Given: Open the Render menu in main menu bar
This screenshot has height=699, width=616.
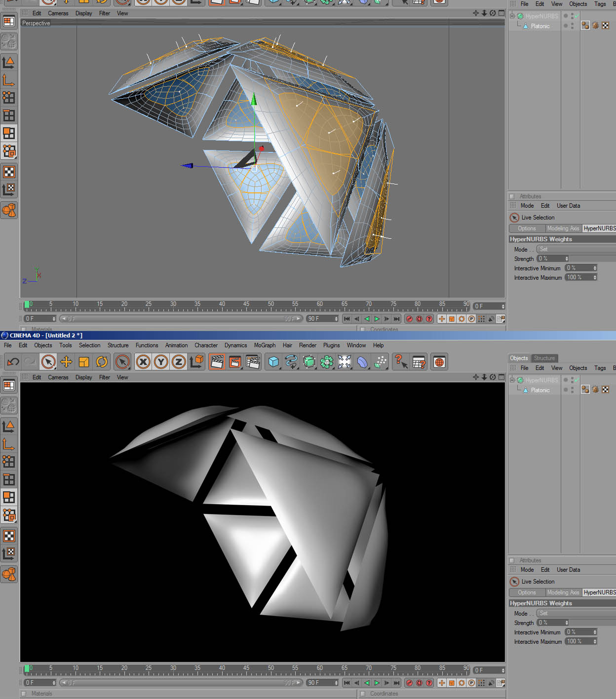Looking at the screenshot, I should click(308, 345).
